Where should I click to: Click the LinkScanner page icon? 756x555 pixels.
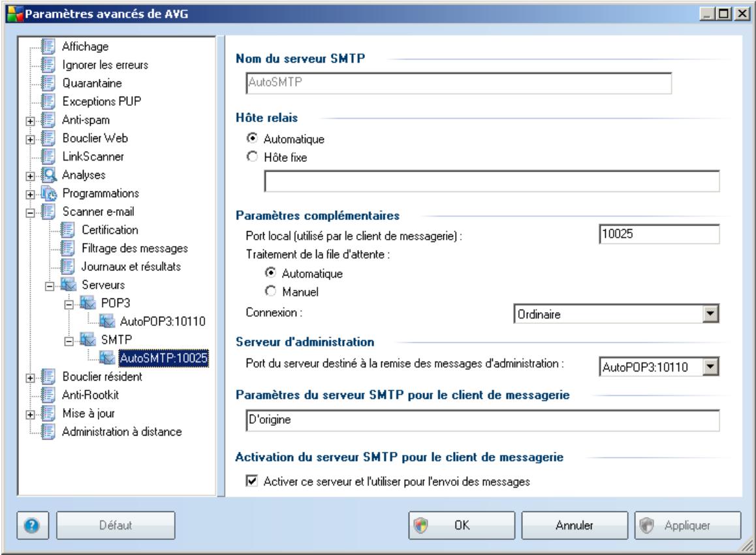coord(48,156)
